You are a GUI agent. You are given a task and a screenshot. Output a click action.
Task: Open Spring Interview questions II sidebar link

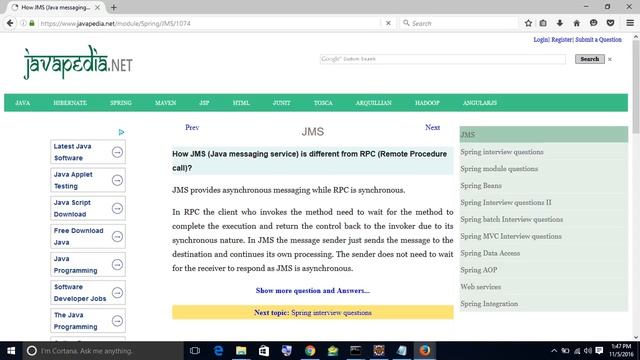tap(506, 202)
